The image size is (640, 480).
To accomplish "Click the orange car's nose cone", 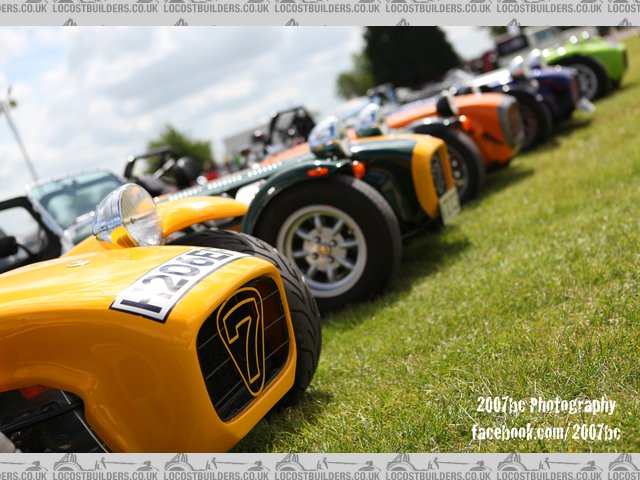I will click(x=495, y=125).
